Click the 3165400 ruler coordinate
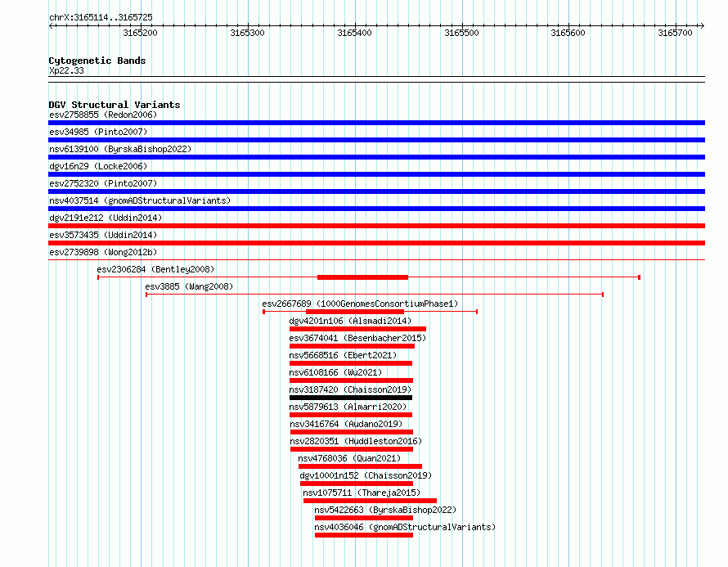Viewport: 728px width, 567px height. pos(354,33)
